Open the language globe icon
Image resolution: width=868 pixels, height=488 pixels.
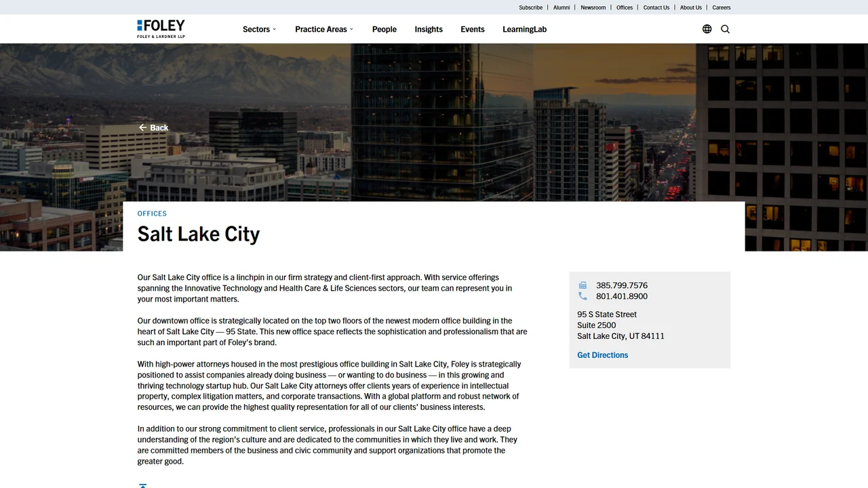(x=707, y=29)
